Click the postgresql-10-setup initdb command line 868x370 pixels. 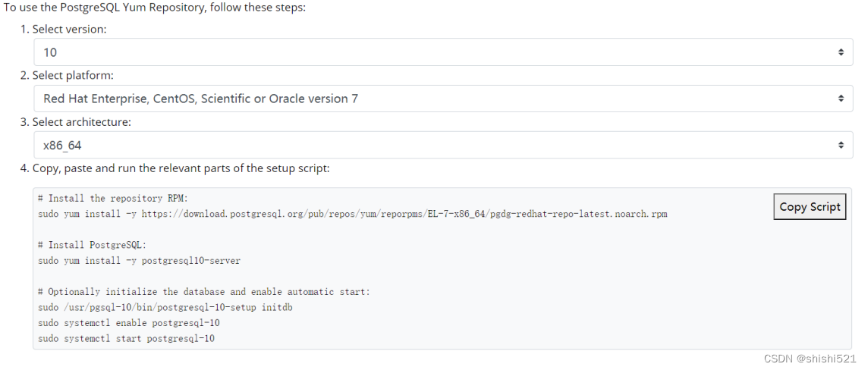coord(165,307)
